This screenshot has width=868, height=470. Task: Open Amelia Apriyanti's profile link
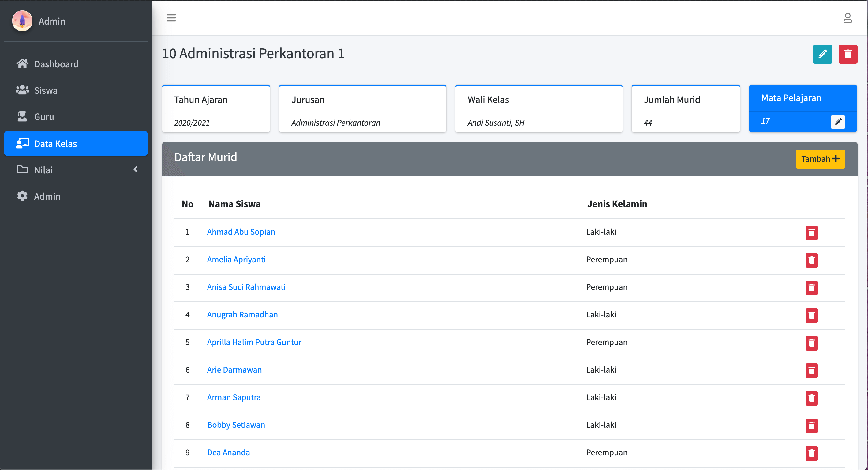[x=236, y=260]
